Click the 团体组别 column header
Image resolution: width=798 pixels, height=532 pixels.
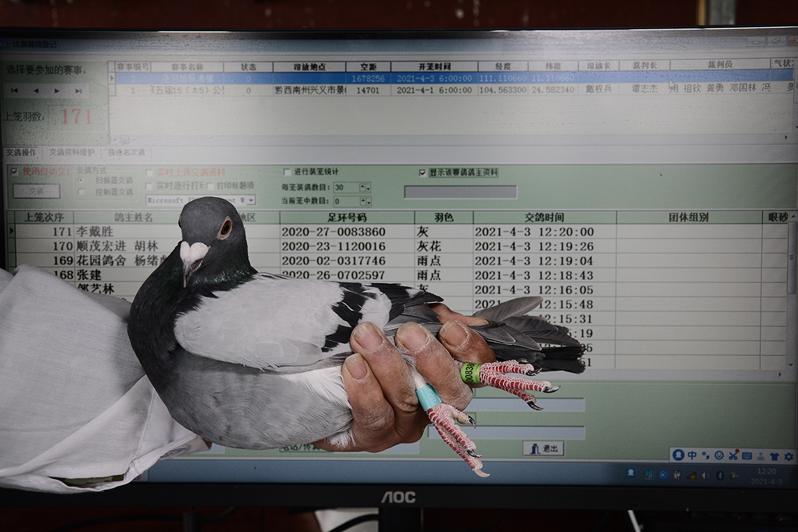point(688,217)
